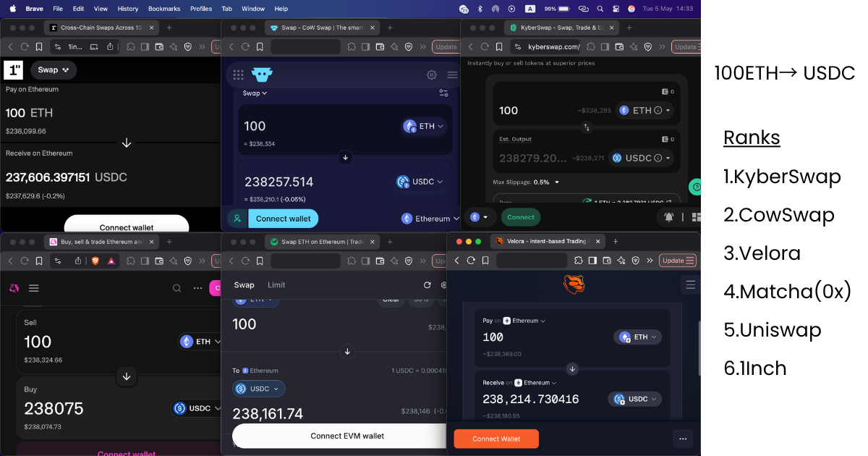Open Velora hamburger menu

[x=690, y=285]
